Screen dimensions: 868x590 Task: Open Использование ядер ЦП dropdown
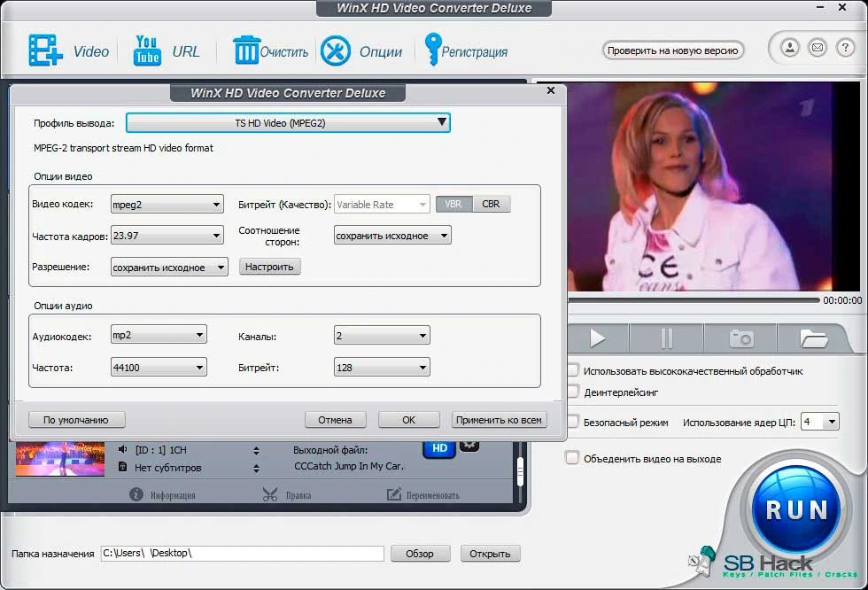(819, 422)
